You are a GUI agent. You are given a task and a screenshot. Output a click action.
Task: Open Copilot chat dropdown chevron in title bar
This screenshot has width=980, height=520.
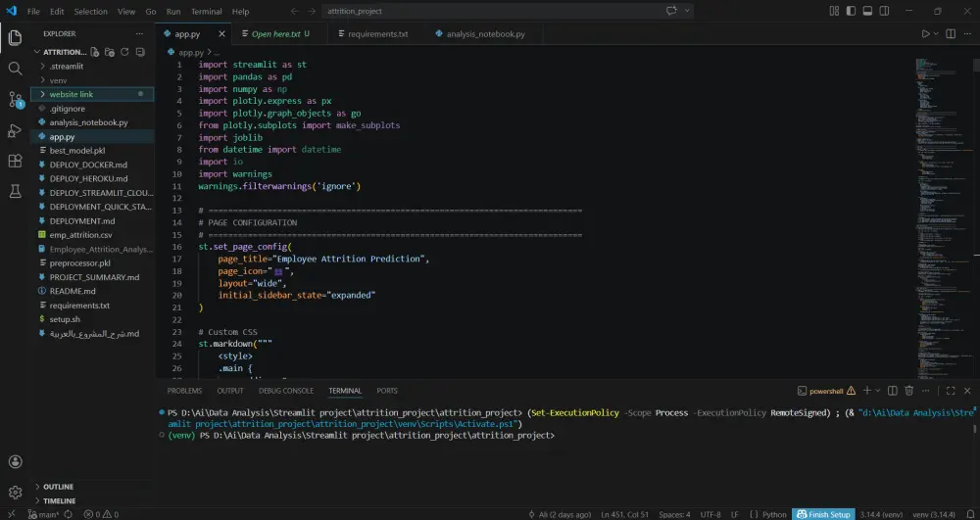point(688,11)
